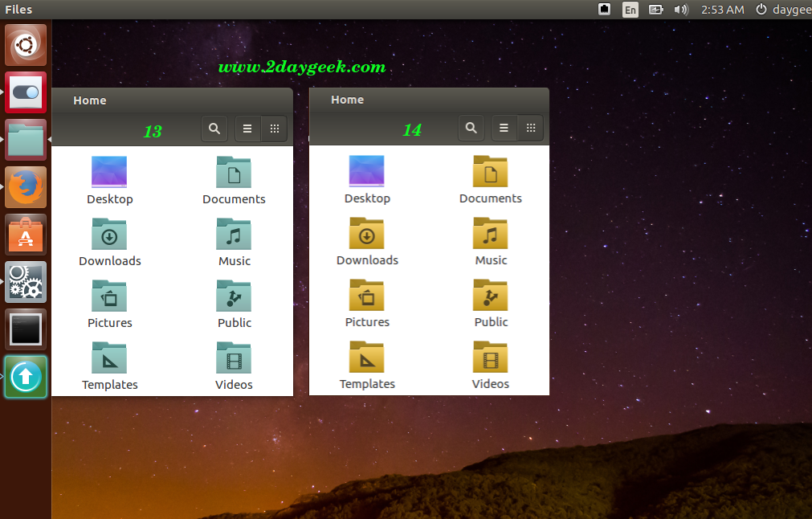
Task: Open Ubuntu Dash search button
Action: tap(26, 45)
